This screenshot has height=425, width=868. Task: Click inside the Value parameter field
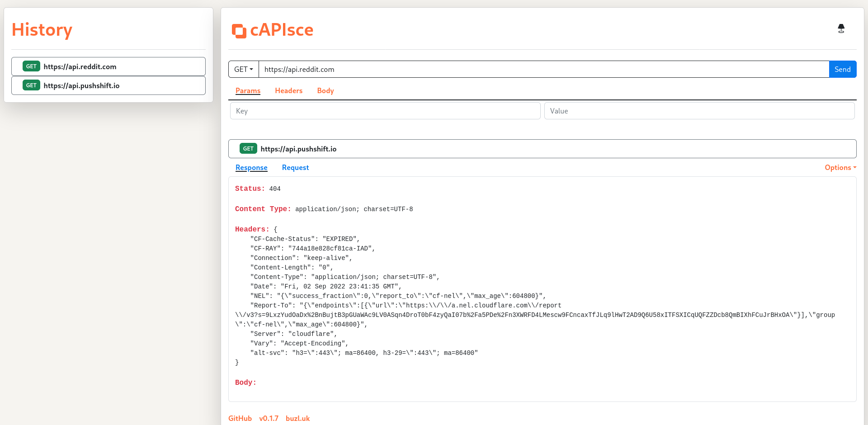[699, 111]
